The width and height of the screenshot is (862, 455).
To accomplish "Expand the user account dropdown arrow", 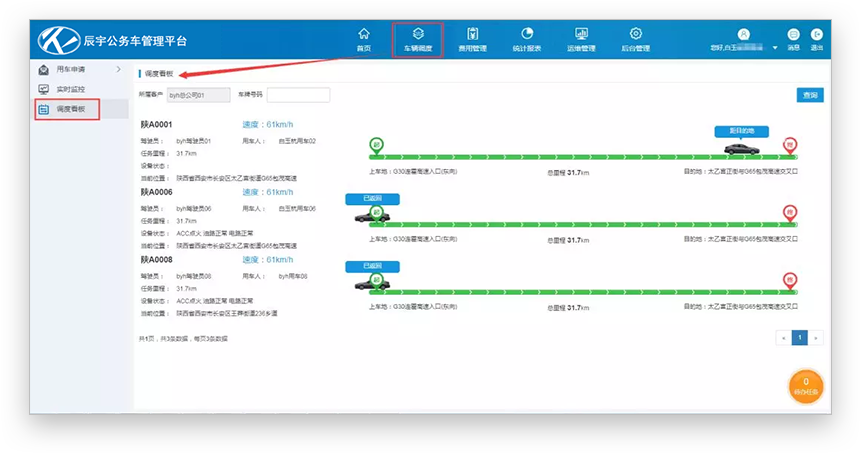I will point(775,47).
